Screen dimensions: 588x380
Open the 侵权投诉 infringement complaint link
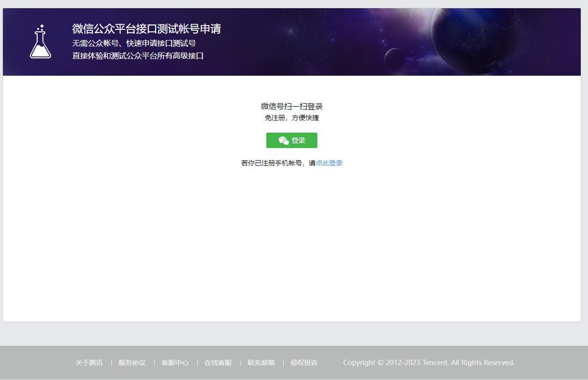coord(303,363)
